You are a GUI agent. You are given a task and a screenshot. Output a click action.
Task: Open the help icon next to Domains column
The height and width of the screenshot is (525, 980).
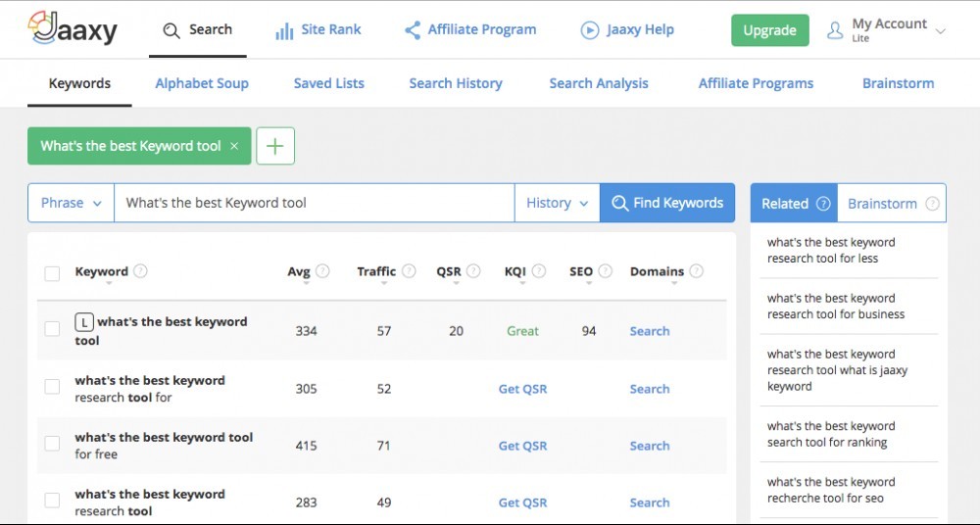[x=696, y=271]
